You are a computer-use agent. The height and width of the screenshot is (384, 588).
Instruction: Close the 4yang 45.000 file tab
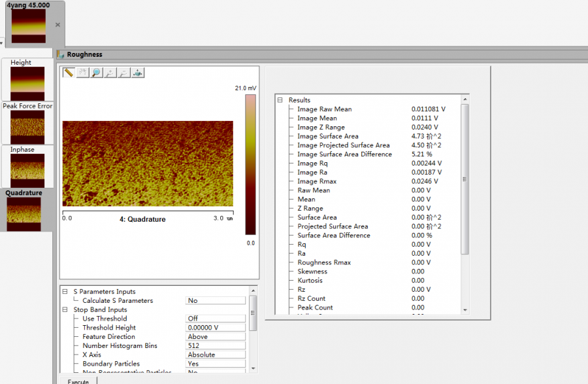tap(57, 25)
